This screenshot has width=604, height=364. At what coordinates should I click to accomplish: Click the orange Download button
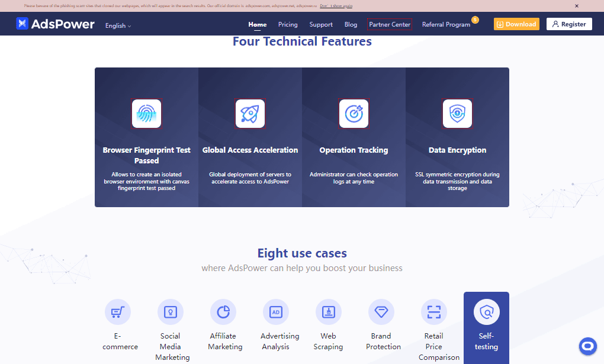pyautogui.click(x=516, y=24)
